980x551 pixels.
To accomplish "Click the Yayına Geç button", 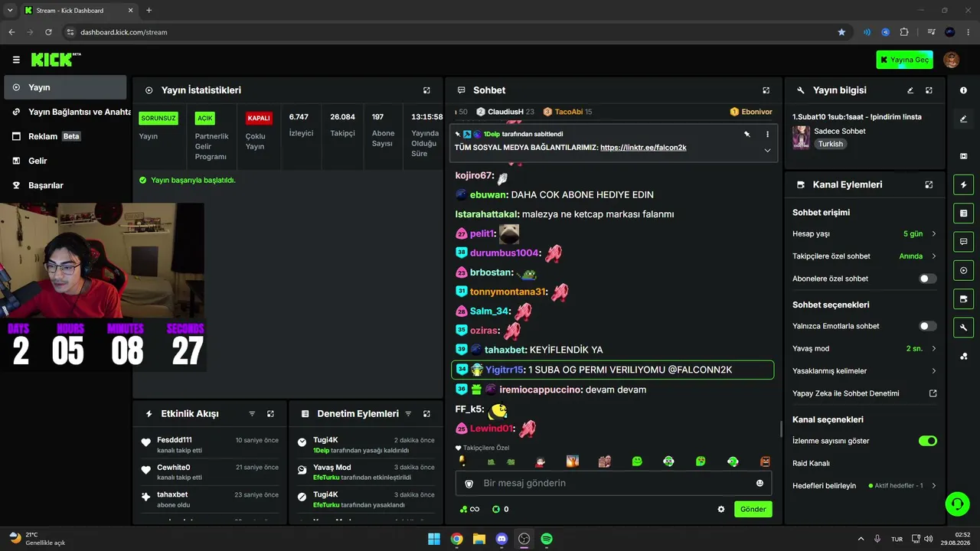I will click(x=904, y=60).
